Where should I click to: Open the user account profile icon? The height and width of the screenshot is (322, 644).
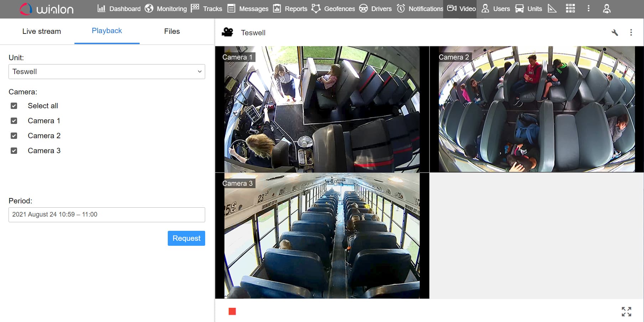click(607, 9)
